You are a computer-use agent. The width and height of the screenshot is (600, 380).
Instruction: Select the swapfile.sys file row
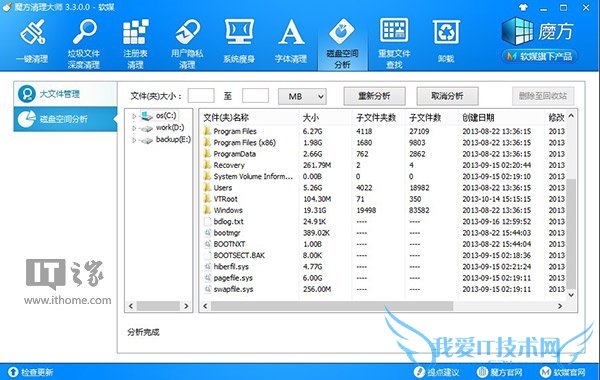(x=383, y=289)
